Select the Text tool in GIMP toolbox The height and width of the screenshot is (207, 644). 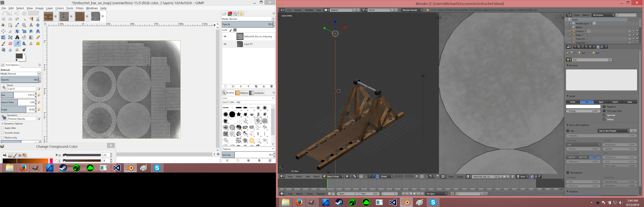coord(17,37)
